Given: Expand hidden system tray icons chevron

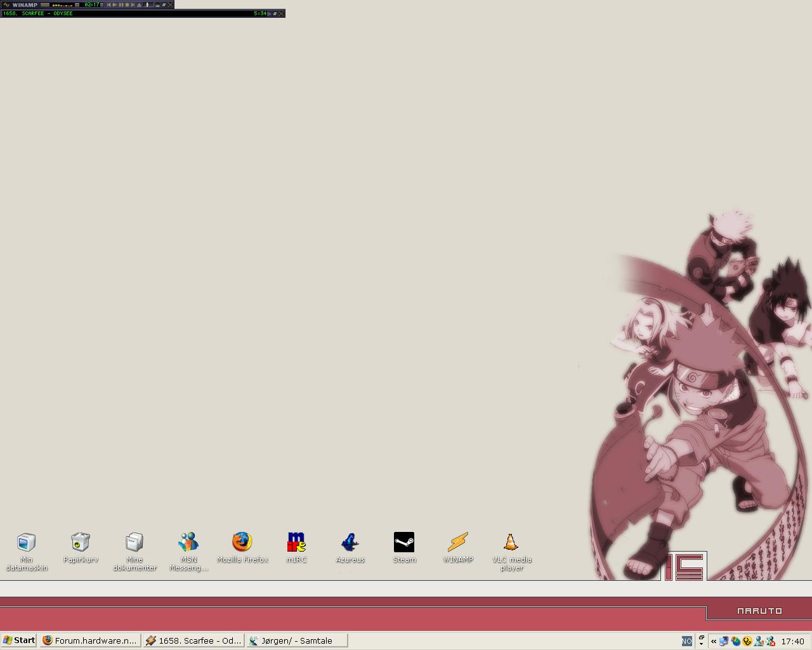Looking at the screenshot, I should [714, 641].
